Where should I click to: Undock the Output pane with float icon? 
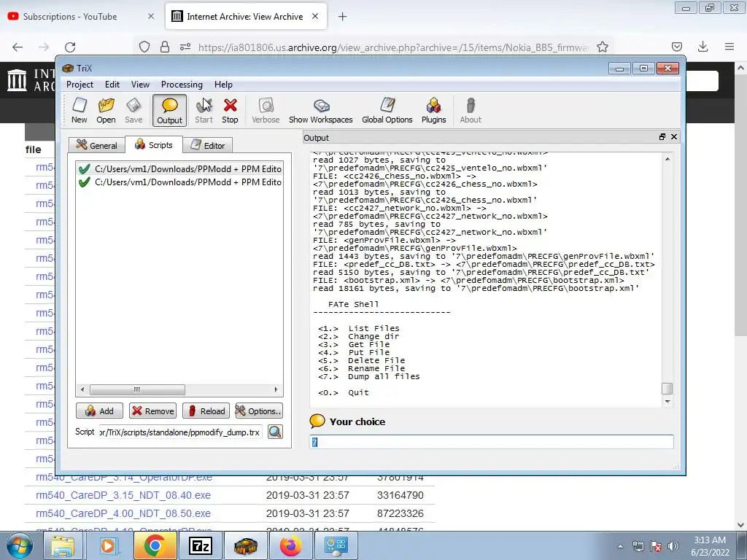pos(662,136)
